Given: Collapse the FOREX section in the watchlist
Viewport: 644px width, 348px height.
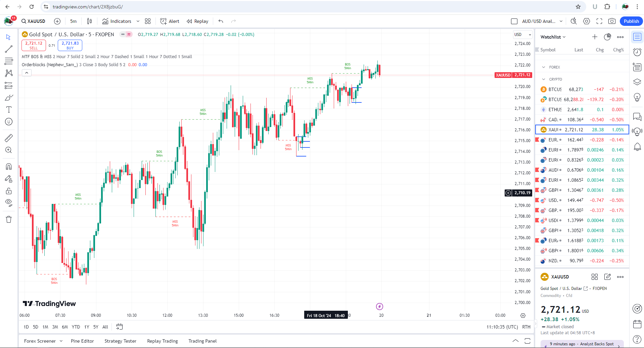Looking at the screenshot, I should click(x=544, y=67).
